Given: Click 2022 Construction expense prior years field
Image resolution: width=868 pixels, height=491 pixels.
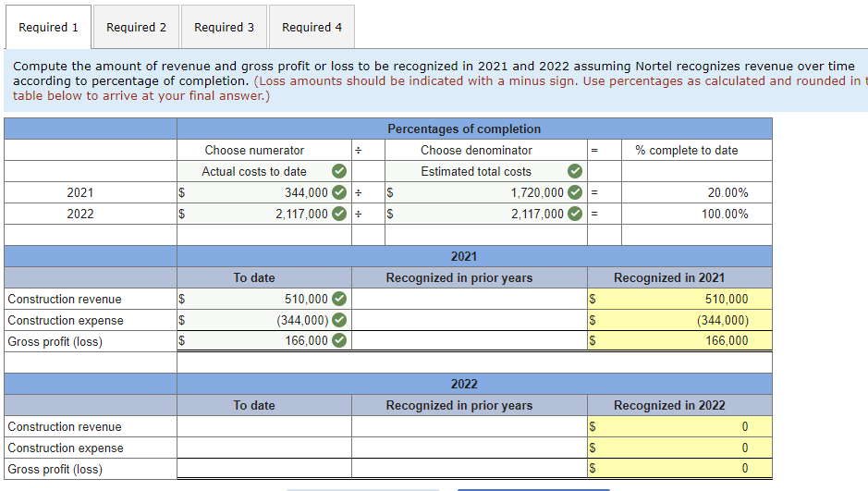Looking at the screenshot, I should [x=470, y=448].
